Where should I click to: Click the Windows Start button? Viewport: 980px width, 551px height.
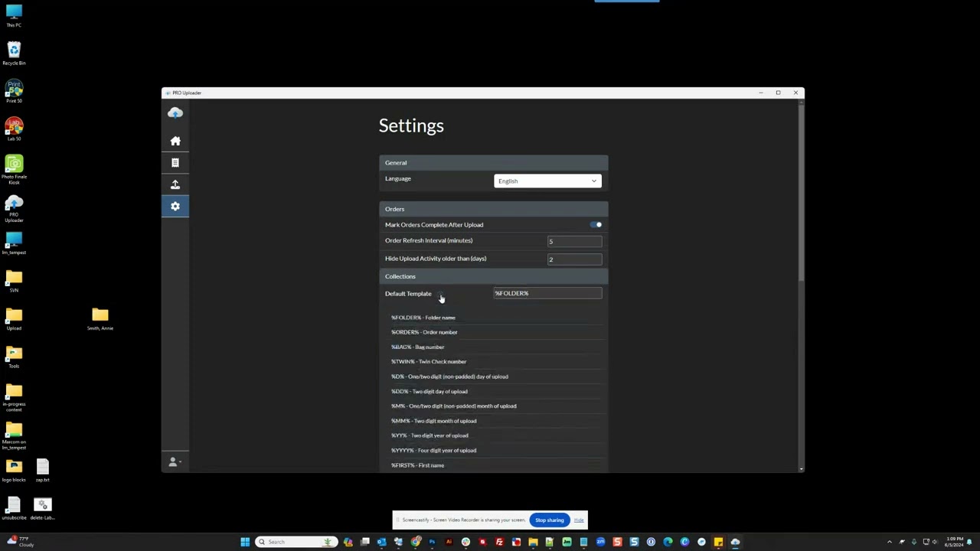(245, 542)
